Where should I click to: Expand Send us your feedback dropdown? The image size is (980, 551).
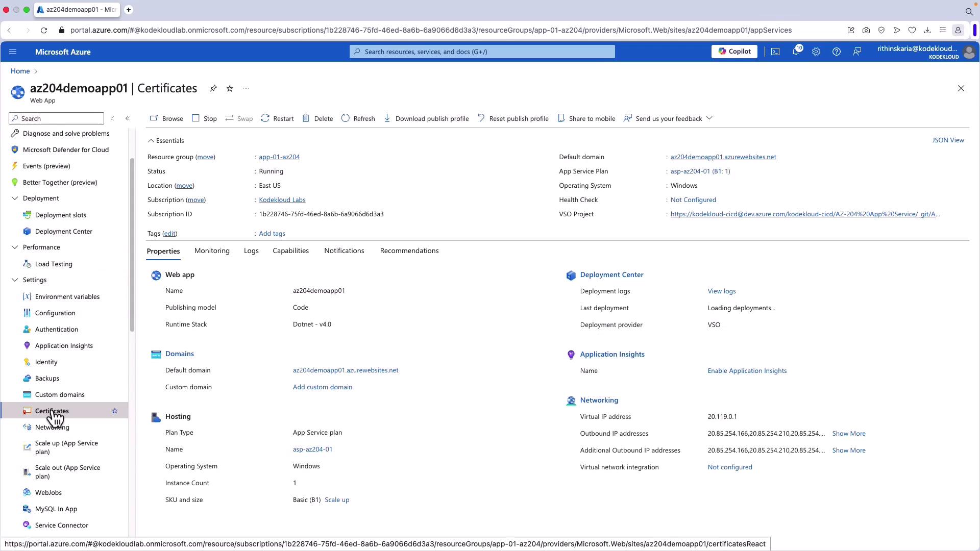pos(709,118)
